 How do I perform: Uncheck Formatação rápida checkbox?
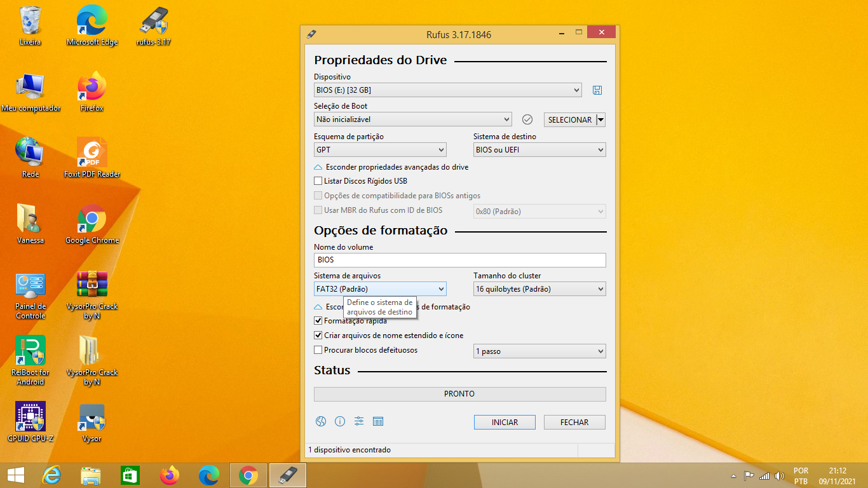318,321
